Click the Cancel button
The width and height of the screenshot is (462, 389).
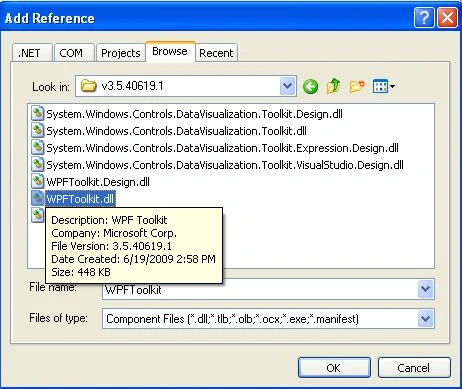click(414, 368)
